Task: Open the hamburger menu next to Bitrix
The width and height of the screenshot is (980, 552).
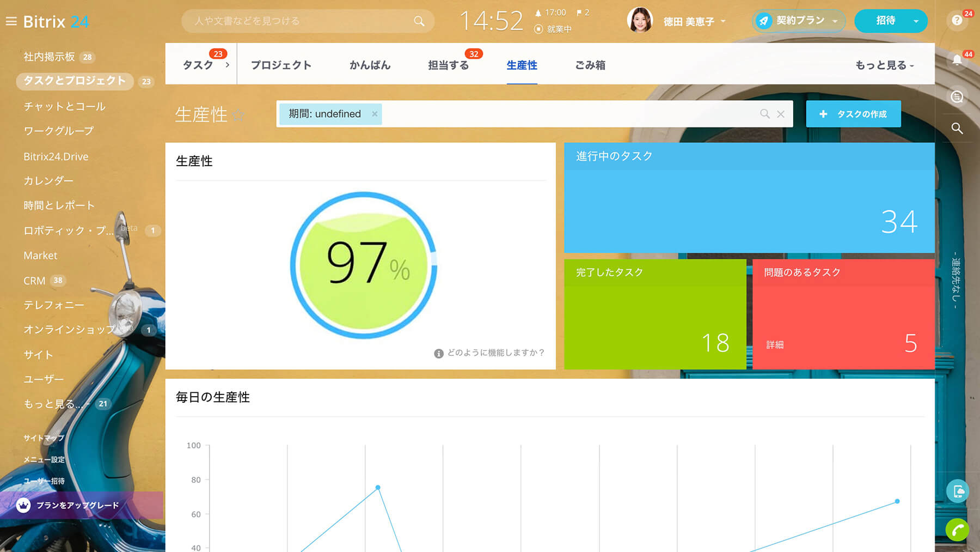Action: click(x=11, y=22)
